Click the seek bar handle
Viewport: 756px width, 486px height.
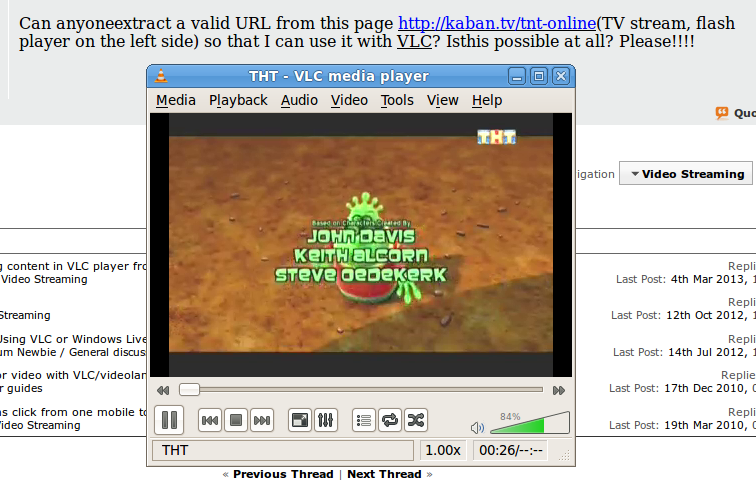[x=189, y=390]
